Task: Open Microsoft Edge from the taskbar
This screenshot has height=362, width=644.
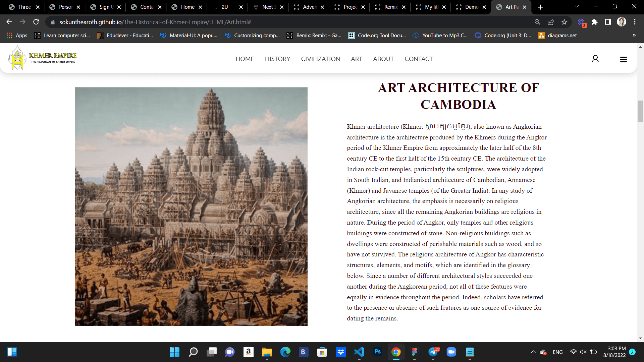Action: coord(285,352)
